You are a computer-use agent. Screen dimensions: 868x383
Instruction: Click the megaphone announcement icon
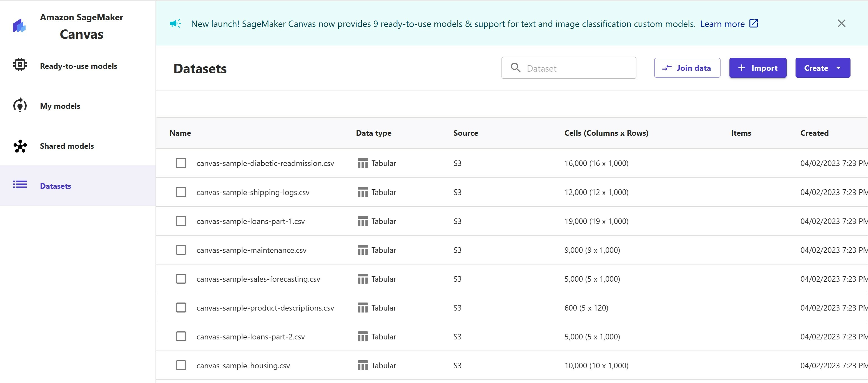click(x=175, y=24)
